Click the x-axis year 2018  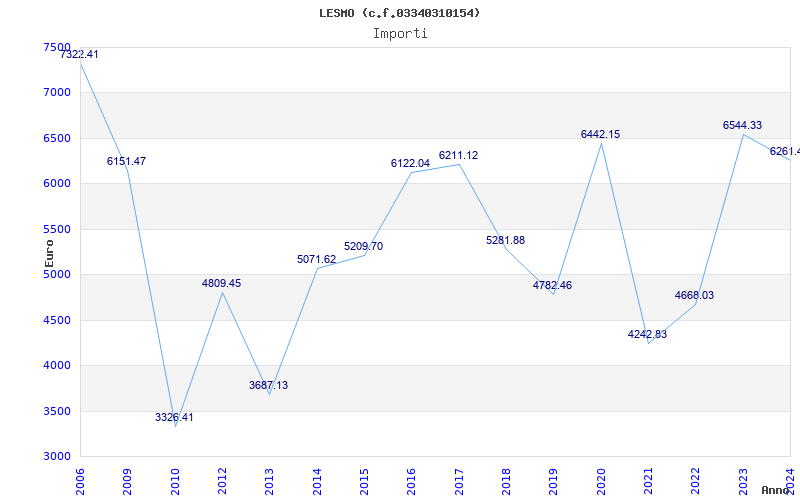pos(506,482)
